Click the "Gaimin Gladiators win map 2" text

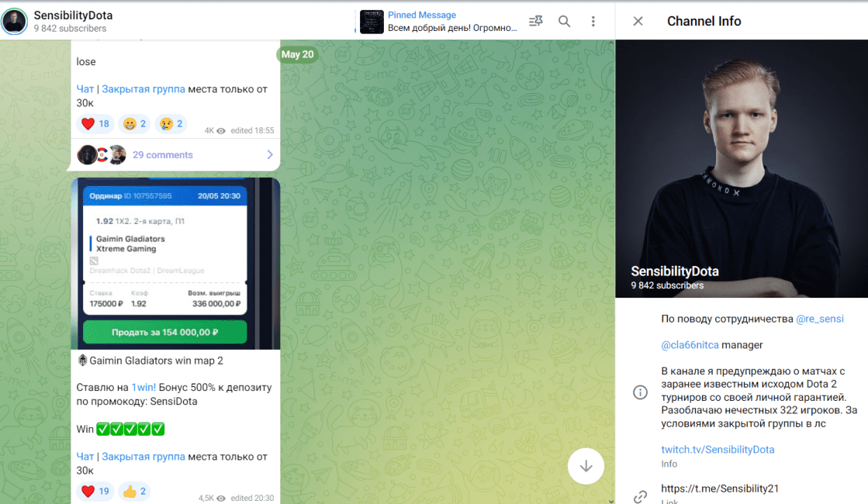tap(156, 361)
